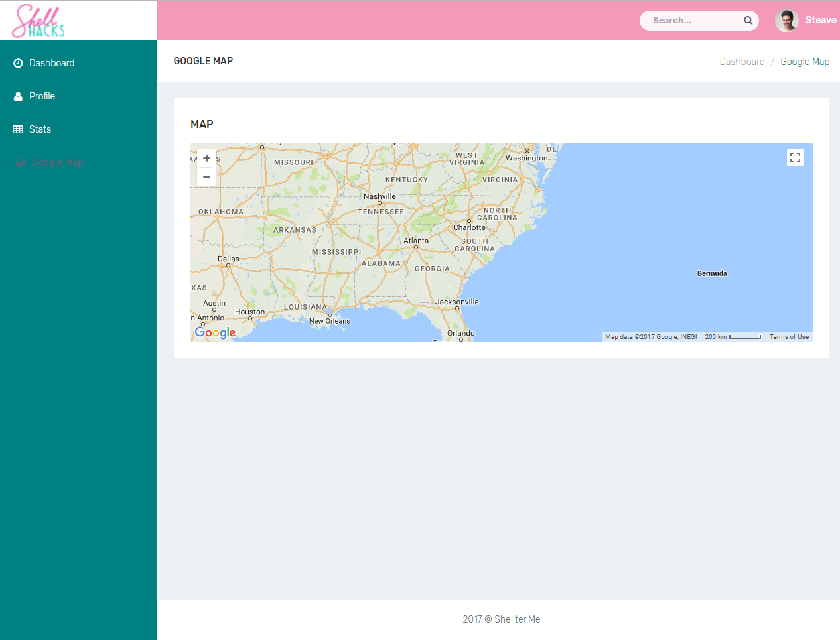Viewport: 840px width, 640px height.
Task: Click the ARKANSAS state label
Action: pos(295,230)
